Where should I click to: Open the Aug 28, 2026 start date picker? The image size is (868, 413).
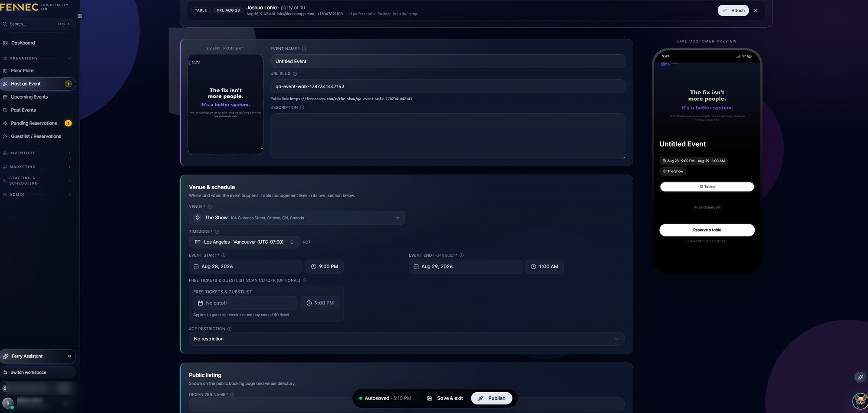245,267
